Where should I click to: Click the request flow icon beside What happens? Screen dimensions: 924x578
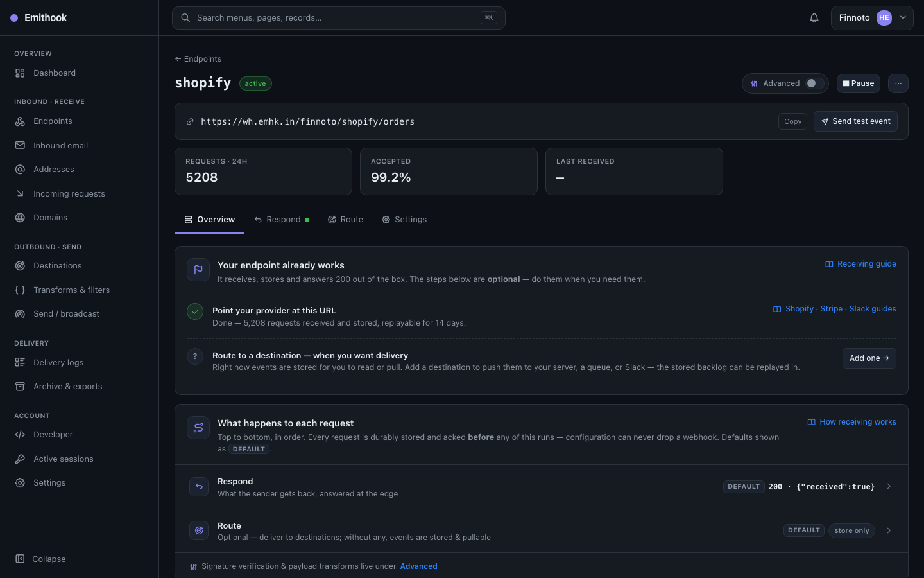pos(198,428)
